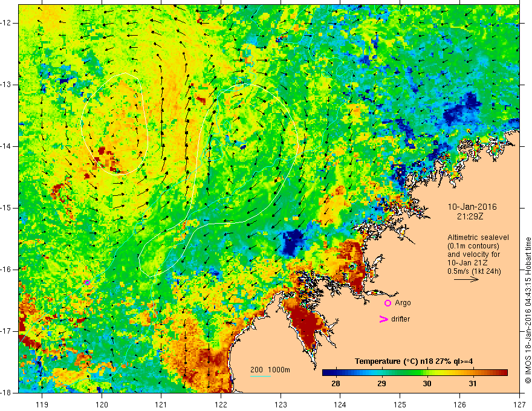Click the 0.5m/s velocity scale arrow
Viewport: 532px width, 411px height.
(466, 280)
